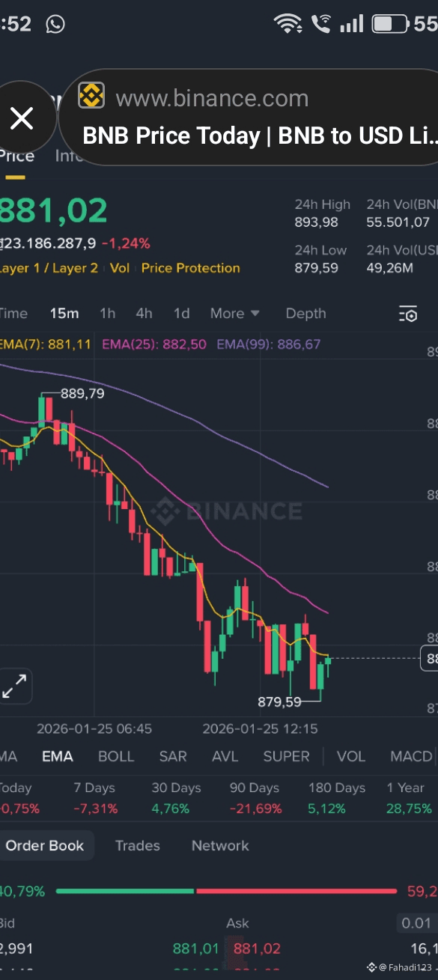This screenshot has height=980, width=438.
Task: Tap the WhatsApp notification icon in status bar
Action: point(55,24)
